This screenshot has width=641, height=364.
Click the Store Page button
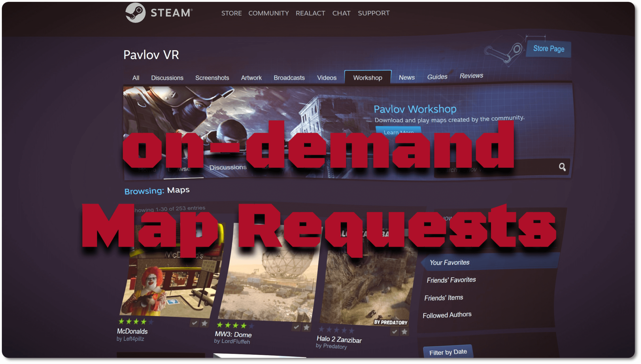(549, 49)
